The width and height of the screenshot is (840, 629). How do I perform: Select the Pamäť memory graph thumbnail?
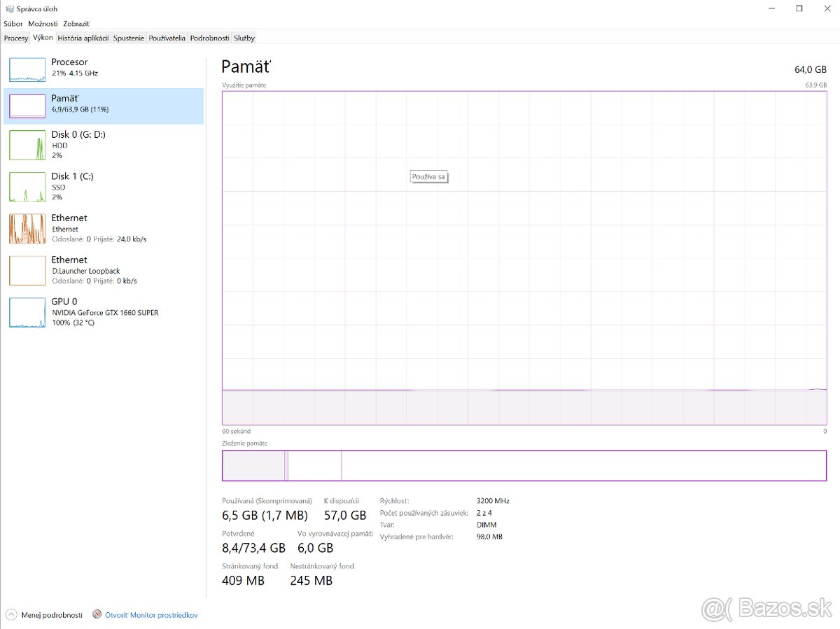(27, 106)
